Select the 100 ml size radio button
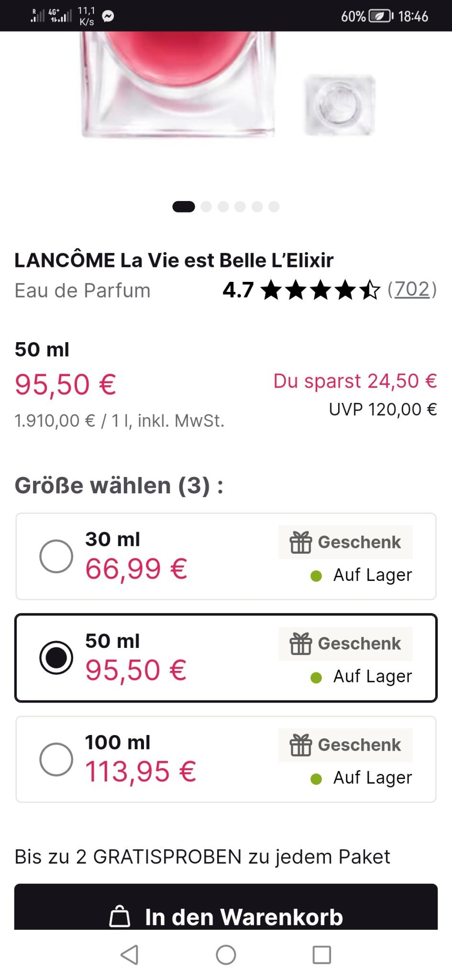The image size is (452, 980). point(56,759)
